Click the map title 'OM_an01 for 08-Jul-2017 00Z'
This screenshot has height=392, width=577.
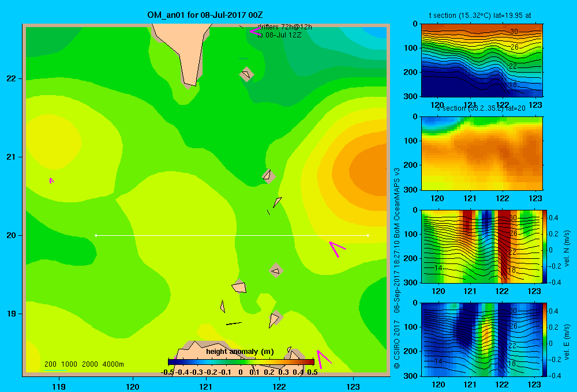(x=205, y=15)
